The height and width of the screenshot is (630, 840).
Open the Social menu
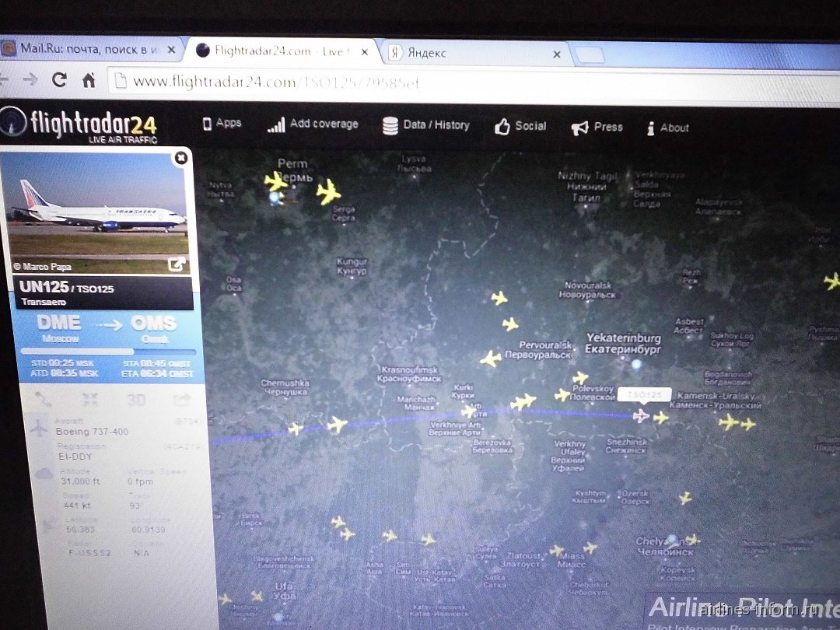pos(530,126)
